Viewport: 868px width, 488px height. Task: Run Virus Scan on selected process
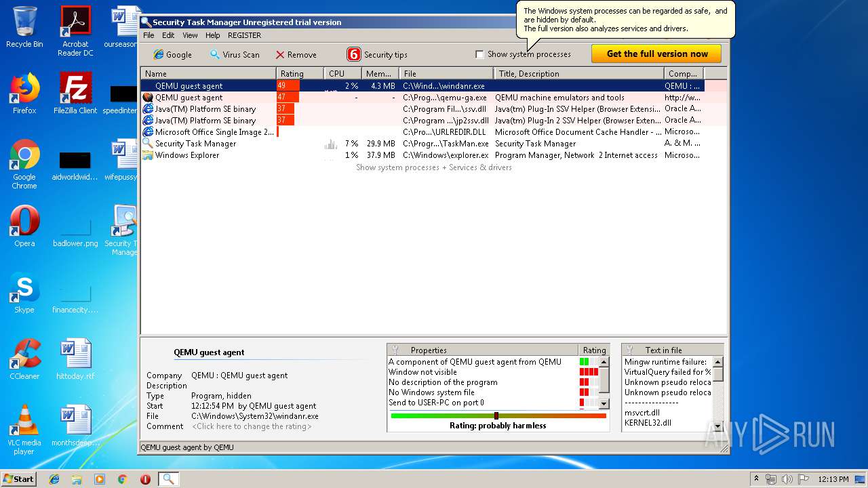point(234,54)
